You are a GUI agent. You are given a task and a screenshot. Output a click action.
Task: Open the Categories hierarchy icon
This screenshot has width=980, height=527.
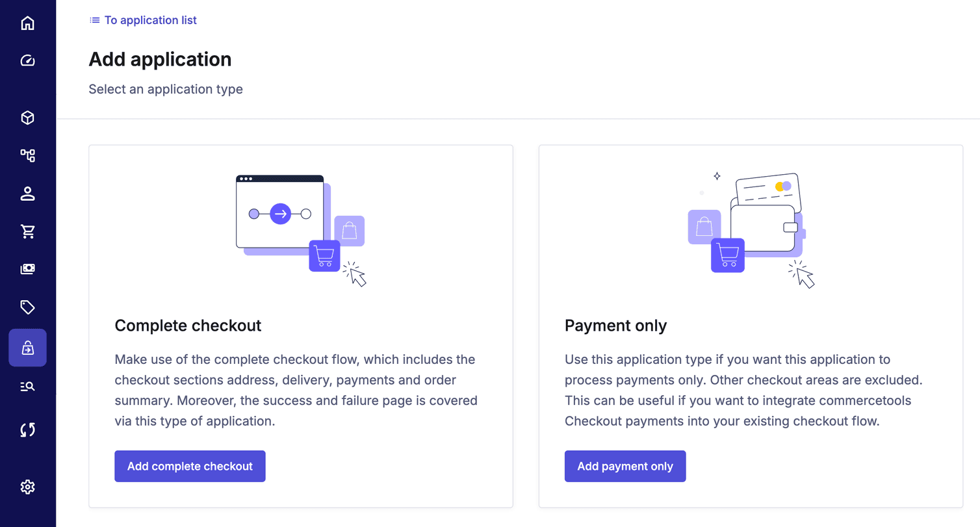27,155
